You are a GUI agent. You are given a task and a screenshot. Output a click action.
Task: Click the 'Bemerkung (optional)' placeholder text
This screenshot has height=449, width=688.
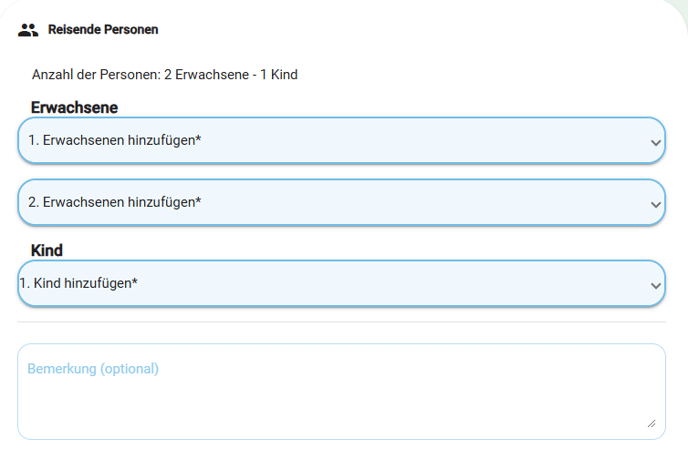pyautogui.click(x=93, y=369)
